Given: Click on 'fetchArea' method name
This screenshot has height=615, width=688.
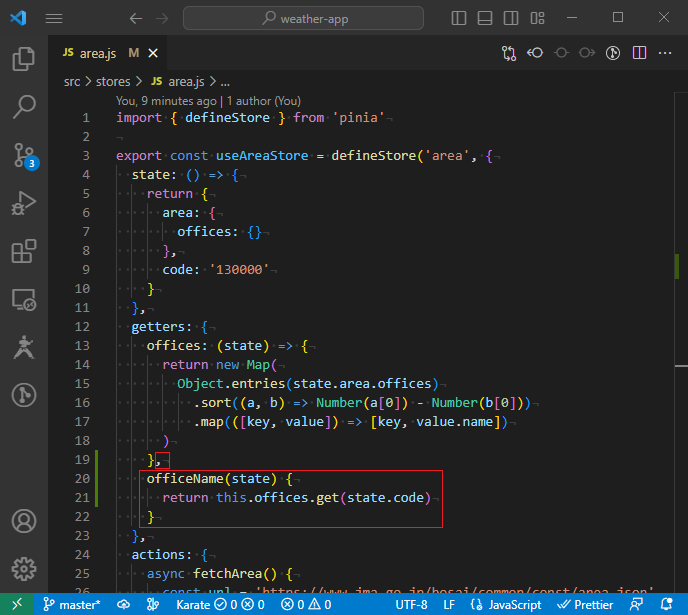Looking at the screenshot, I should pos(227,574).
